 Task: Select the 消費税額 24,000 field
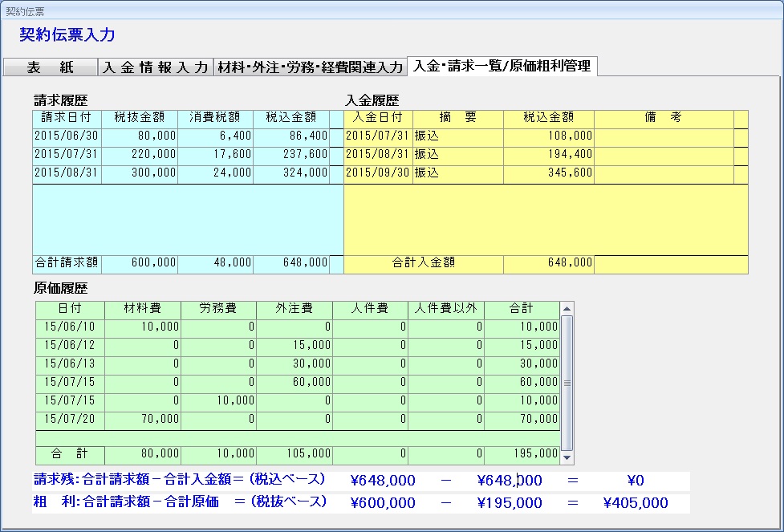pos(215,173)
